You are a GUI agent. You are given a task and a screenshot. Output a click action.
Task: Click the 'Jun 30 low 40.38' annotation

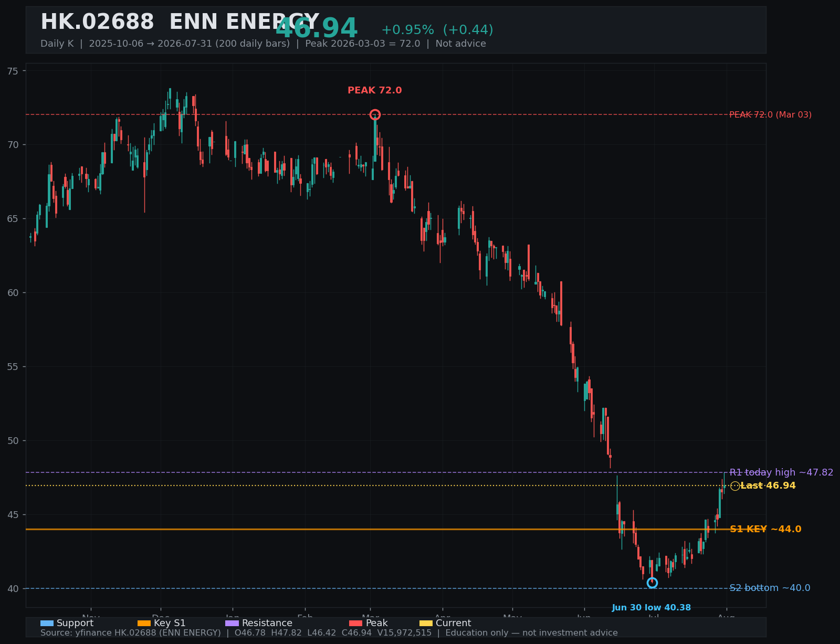(x=652, y=608)
